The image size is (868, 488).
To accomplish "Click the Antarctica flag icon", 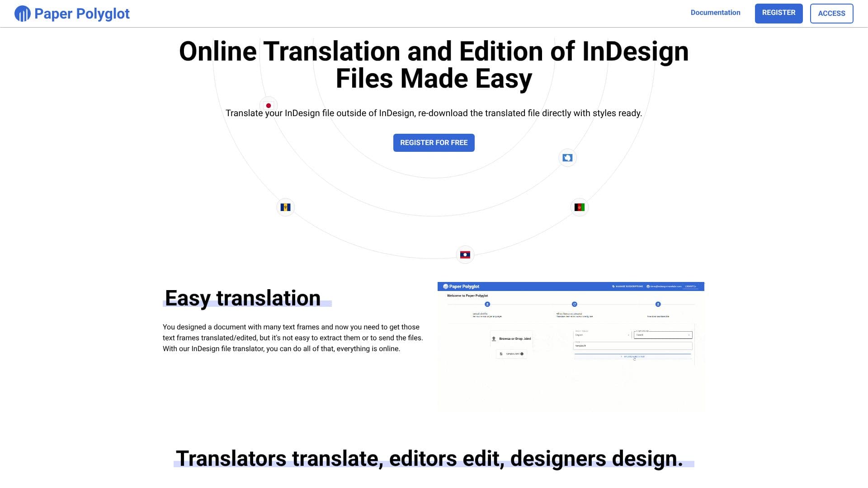I will (x=567, y=158).
